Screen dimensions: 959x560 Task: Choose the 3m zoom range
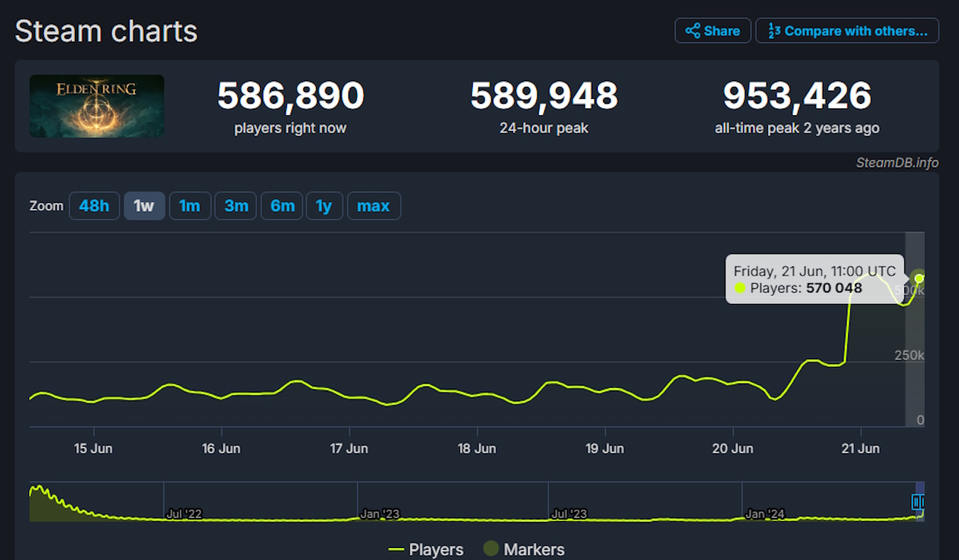(236, 206)
